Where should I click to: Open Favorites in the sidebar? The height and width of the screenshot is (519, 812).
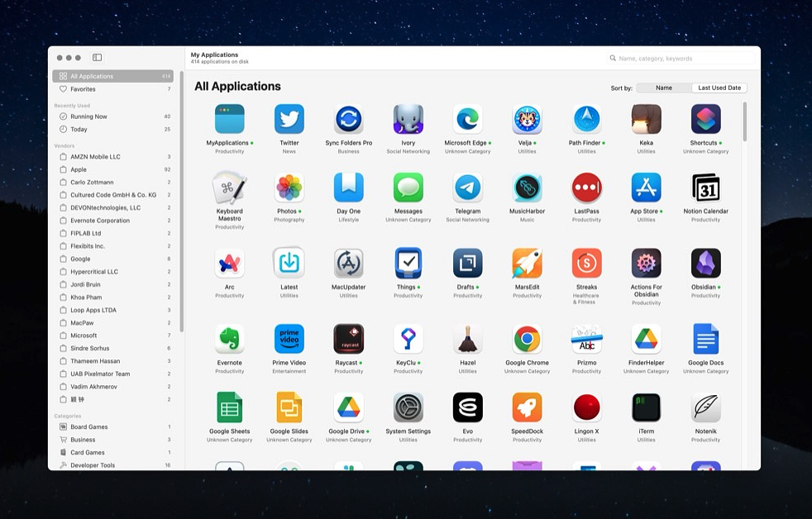tap(83, 89)
